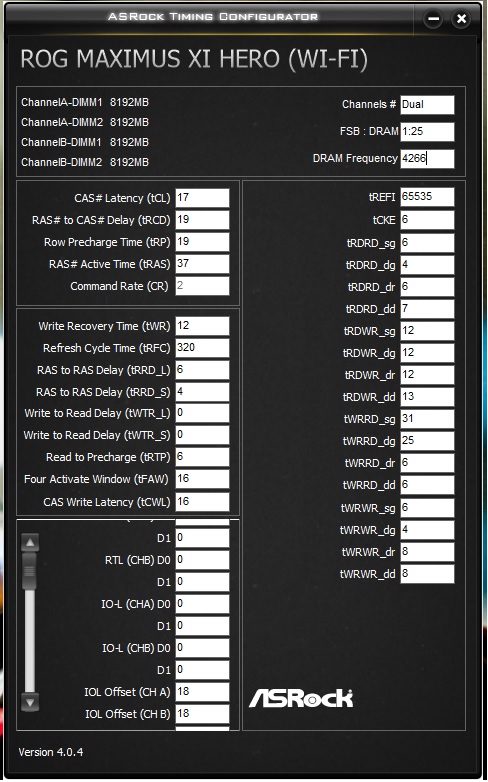488x782 pixels.
Task: Select the tWRWR_dd field
Action: [x=427, y=574]
